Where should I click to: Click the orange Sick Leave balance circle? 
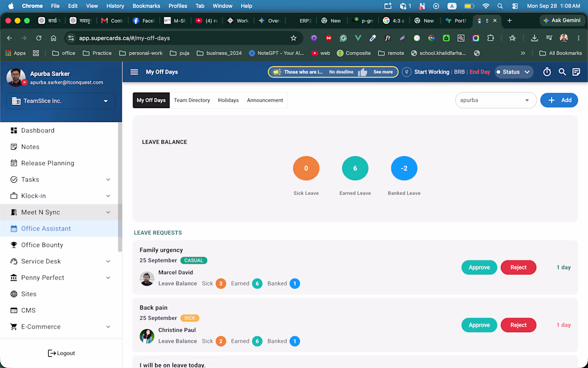pos(306,168)
